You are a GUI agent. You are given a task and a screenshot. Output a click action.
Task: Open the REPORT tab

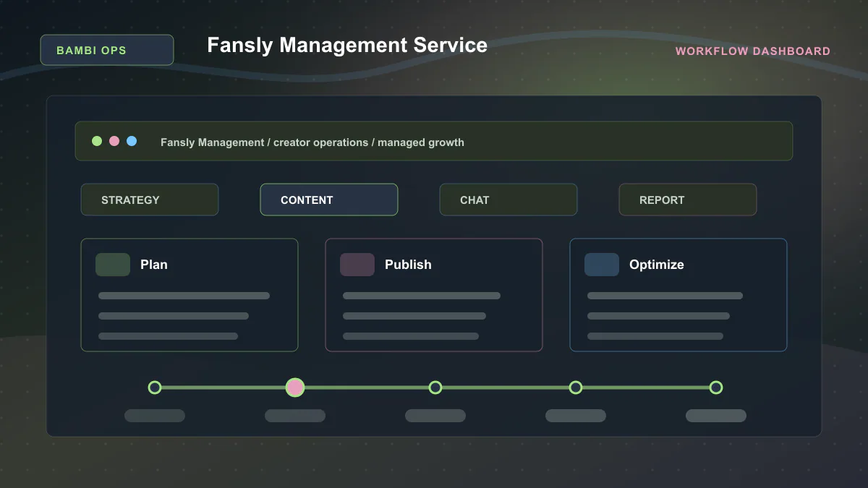point(688,200)
